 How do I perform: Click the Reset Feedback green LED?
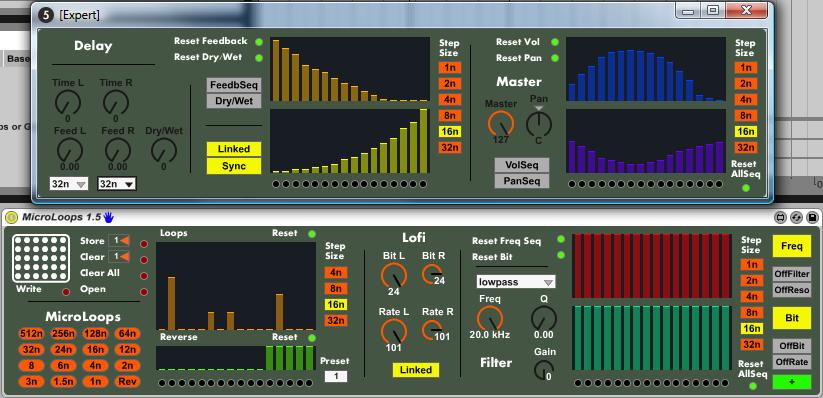[x=259, y=41]
